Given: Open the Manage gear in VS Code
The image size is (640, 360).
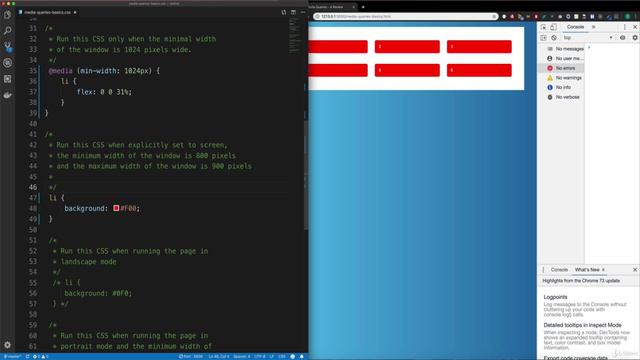Looking at the screenshot, I should point(7,345).
